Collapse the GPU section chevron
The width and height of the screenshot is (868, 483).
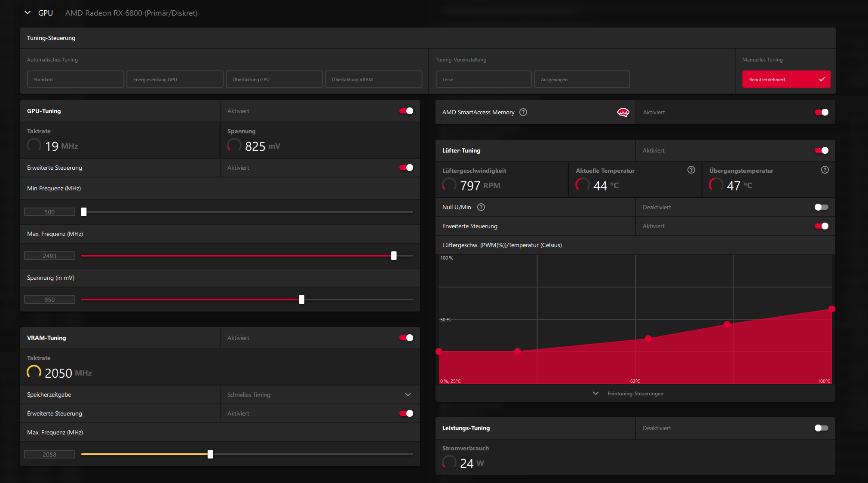(28, 13)
